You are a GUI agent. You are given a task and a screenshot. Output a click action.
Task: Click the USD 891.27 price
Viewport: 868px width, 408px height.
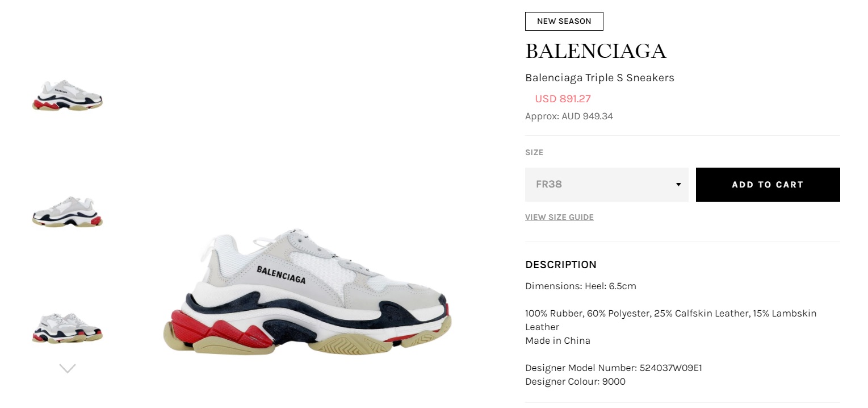coord(563,99)
